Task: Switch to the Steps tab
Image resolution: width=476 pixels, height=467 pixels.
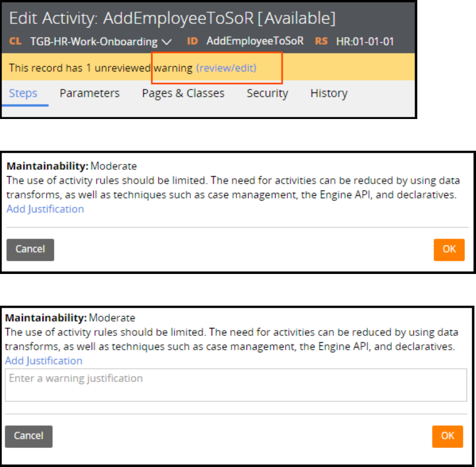Action: [x=23, y=94]
